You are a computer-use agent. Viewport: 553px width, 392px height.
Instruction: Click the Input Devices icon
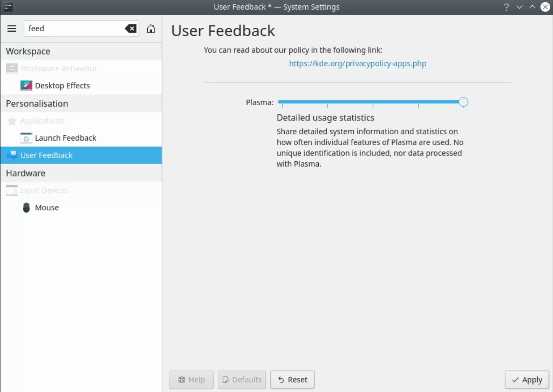coord(12,190)
